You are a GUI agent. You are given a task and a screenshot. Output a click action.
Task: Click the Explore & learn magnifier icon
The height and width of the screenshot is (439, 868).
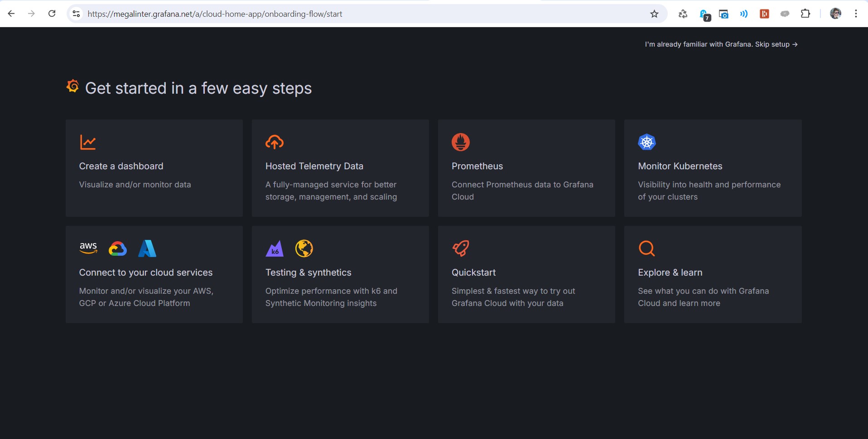click(x=646, y=248)
